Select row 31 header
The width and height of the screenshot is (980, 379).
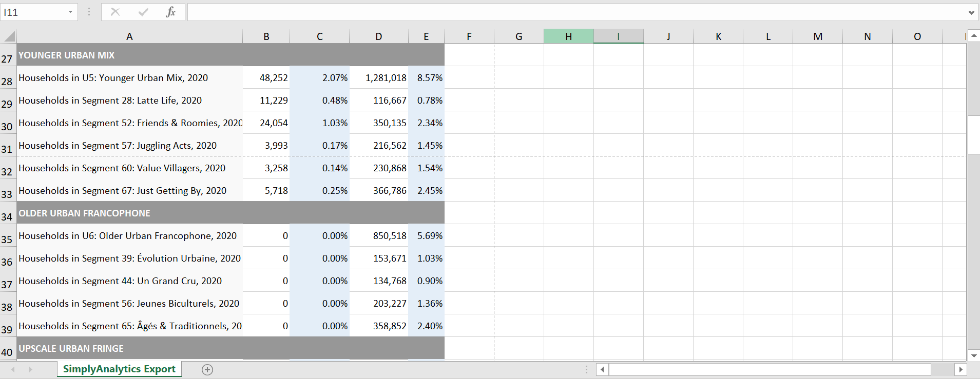pos(8,145)
